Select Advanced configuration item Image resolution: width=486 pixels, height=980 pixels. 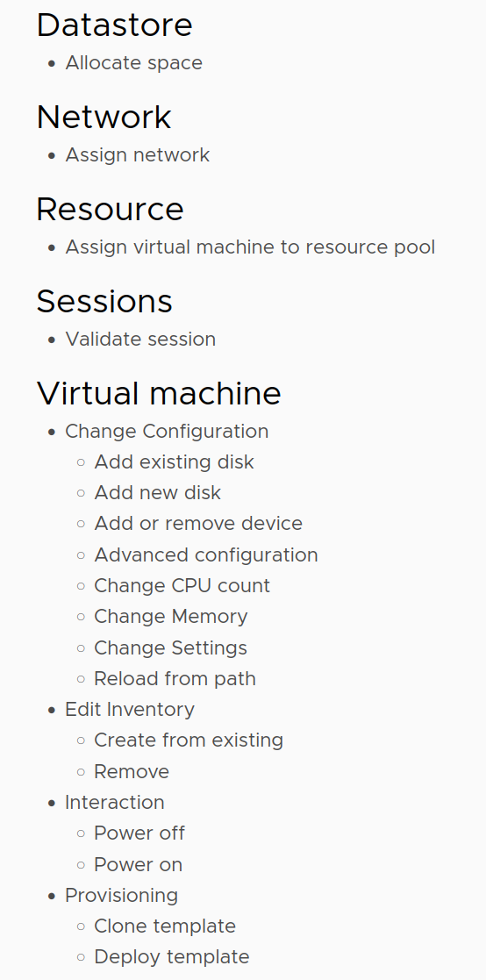pyautogui.click(x=205, y=555)
